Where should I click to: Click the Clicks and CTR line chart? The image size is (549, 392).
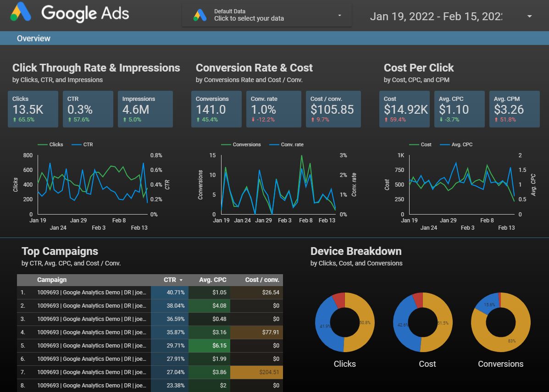93,185
